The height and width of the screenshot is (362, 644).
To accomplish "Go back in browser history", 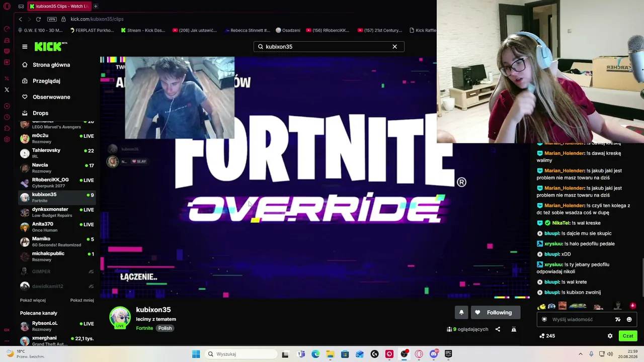I will [20, 19].
